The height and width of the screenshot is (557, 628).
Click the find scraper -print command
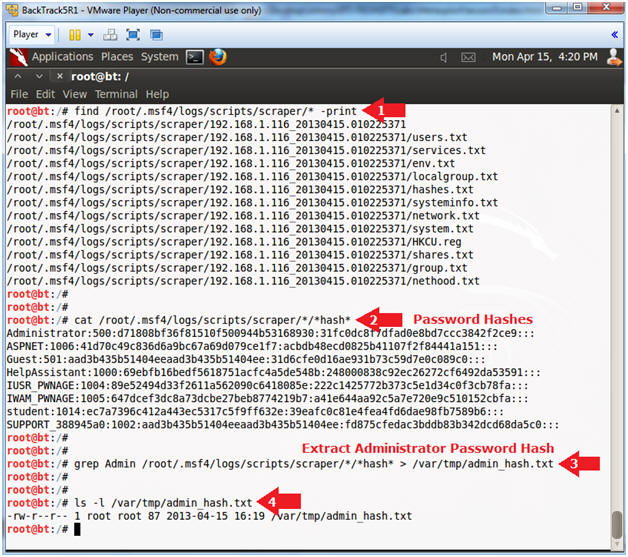pyautogui.click(x=215, y=111)
